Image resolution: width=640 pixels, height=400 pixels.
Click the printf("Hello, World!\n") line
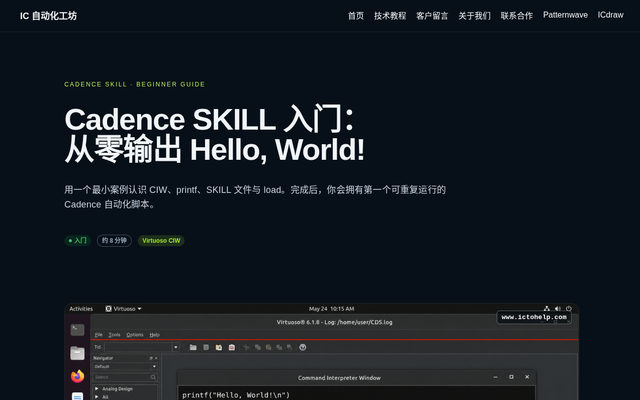(x=236, y=395)
